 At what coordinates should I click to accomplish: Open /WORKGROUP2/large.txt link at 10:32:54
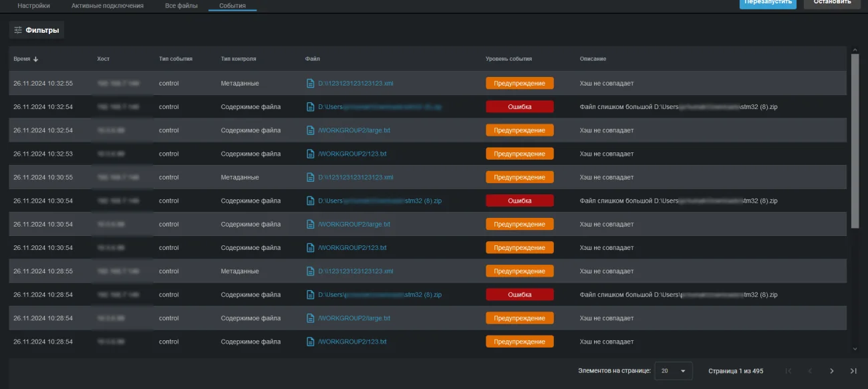[354, 130]
